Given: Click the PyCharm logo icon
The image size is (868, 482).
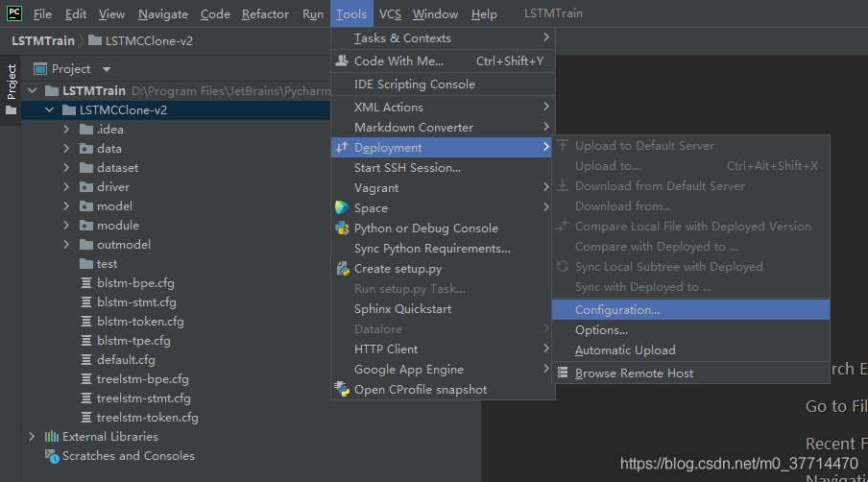Looking at the screenshot, I should point(14,13).
